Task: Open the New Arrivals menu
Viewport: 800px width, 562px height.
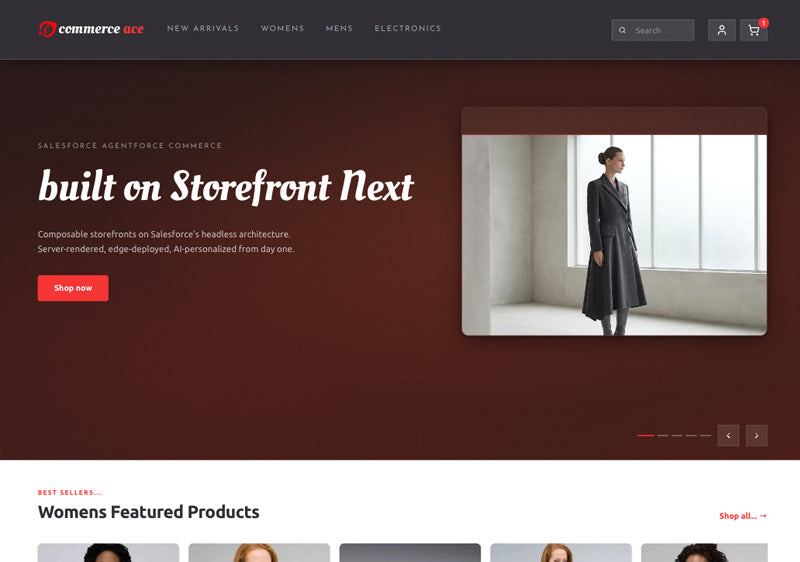Action: point(203,29)
